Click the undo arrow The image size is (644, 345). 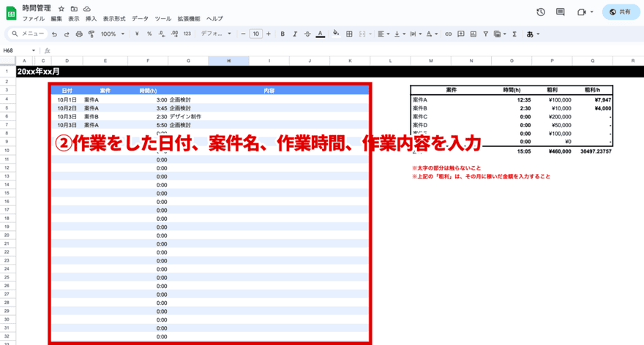(x=54, y=34)
